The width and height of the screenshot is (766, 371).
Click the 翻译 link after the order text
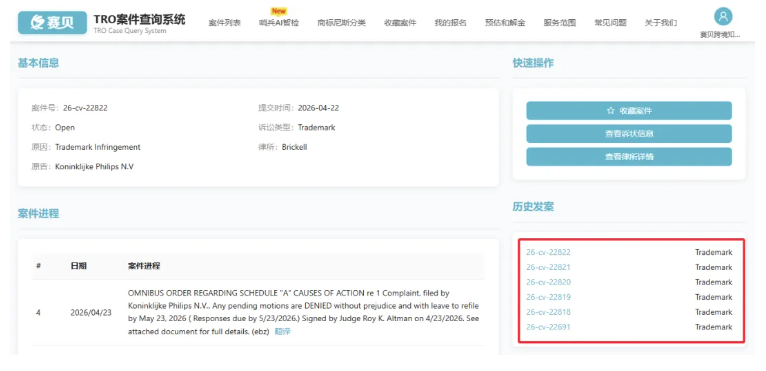coord(282,331)
